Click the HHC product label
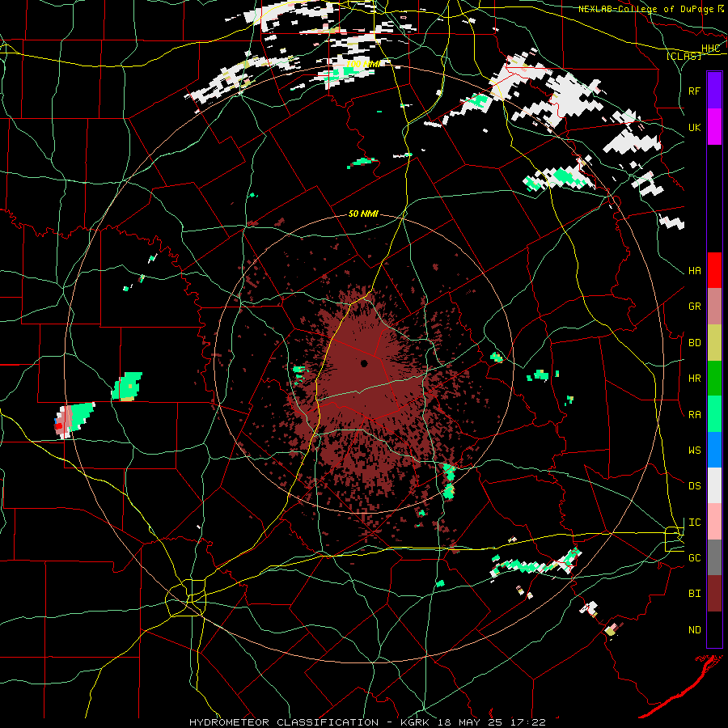Screen dimensions: 728x728 click(711, 49)
